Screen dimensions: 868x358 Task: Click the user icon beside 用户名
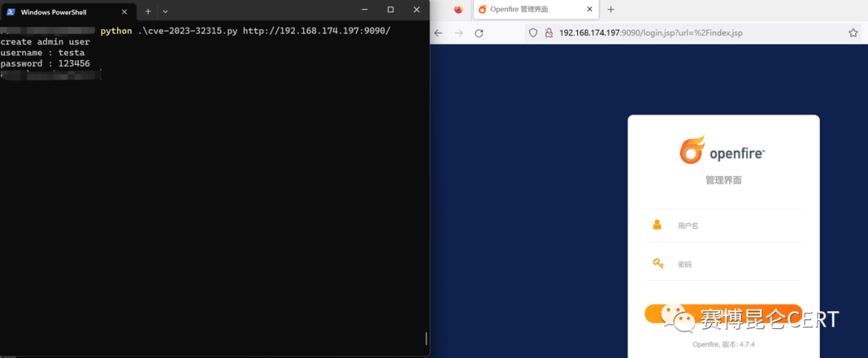pyautogui.click(x=657, y=225)
